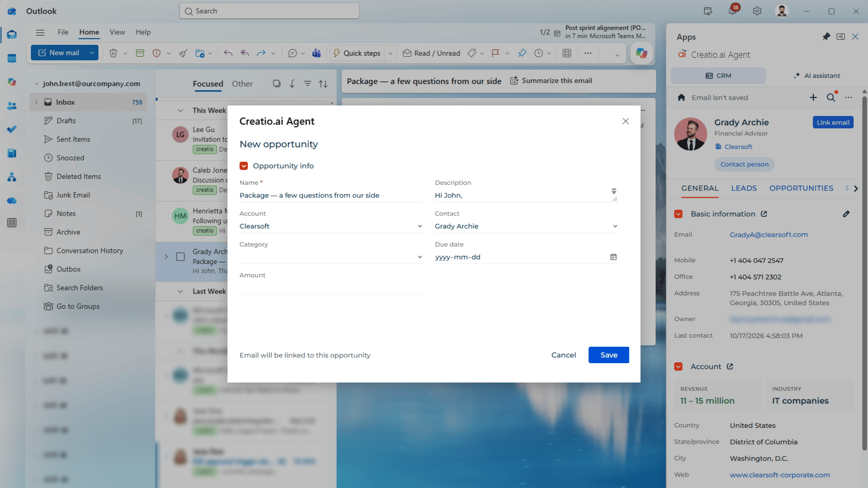868x488 pixels.
Task: Open the Outlook settings gear
Action: (x=757, y=11)
